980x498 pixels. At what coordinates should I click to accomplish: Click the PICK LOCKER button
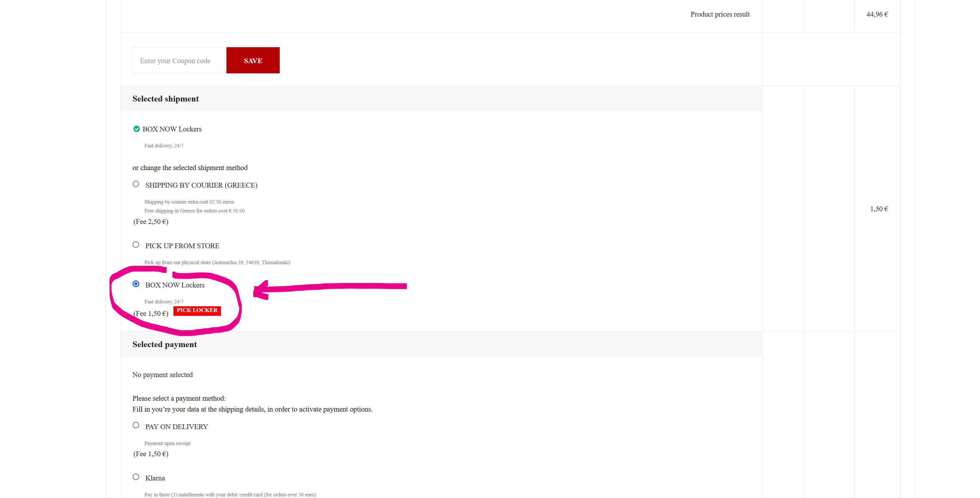click(x=197, y=310)
